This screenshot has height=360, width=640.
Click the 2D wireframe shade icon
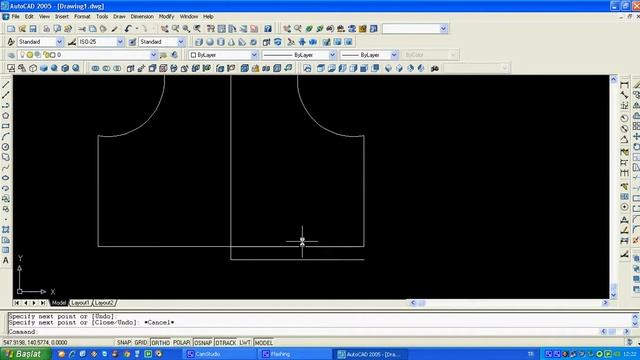(11, 68)
